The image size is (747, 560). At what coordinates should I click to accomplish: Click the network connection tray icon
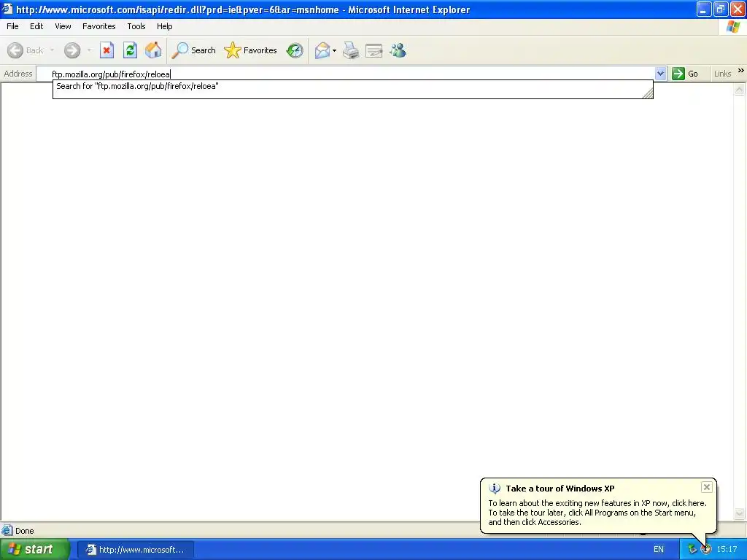(x=692, y=550)
